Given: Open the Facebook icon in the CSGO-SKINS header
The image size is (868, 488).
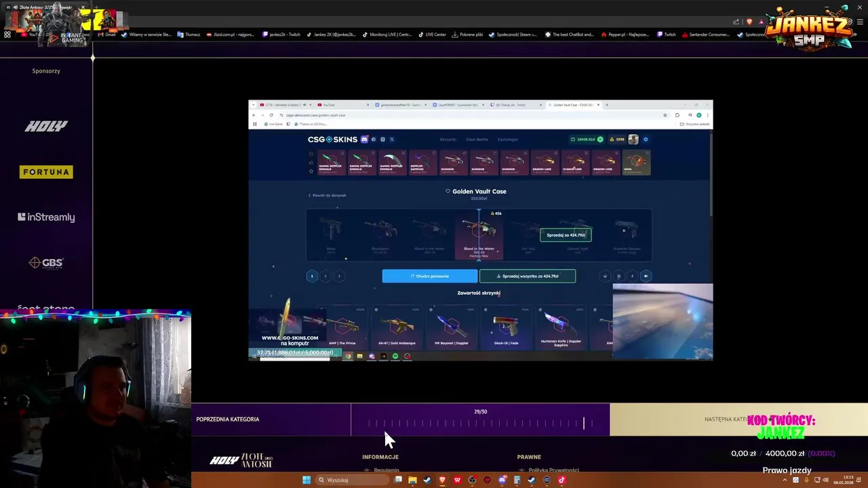Looking at the screenshot, I should pyautogui.click(x=374, y=139).
